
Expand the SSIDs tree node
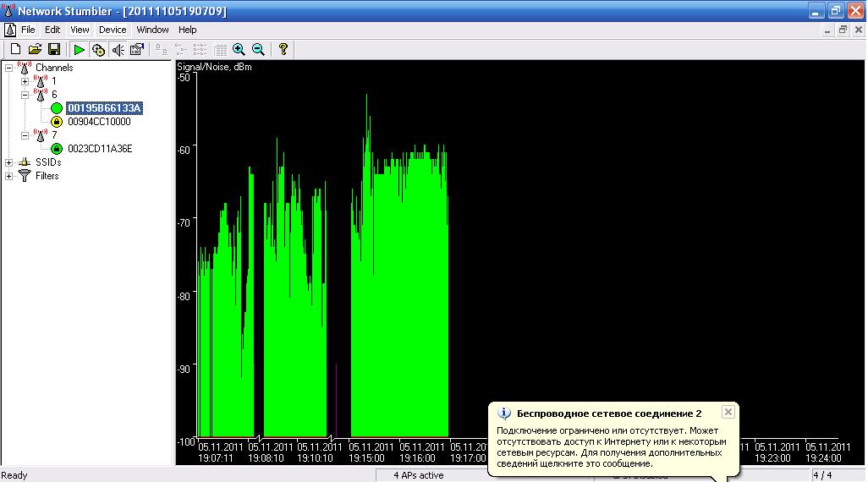(x=9, y=162)
